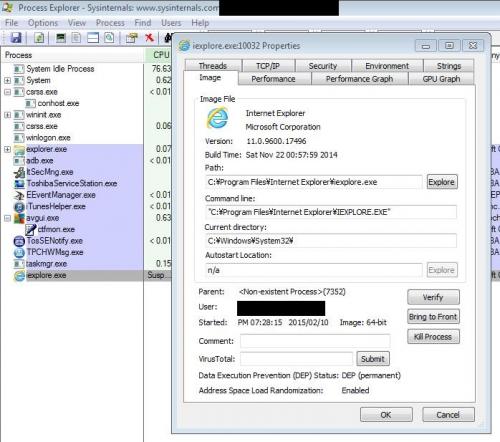This screenshot has width=500, height=442.
Task: Expand the System process tree node
Action: pos(7,80)
